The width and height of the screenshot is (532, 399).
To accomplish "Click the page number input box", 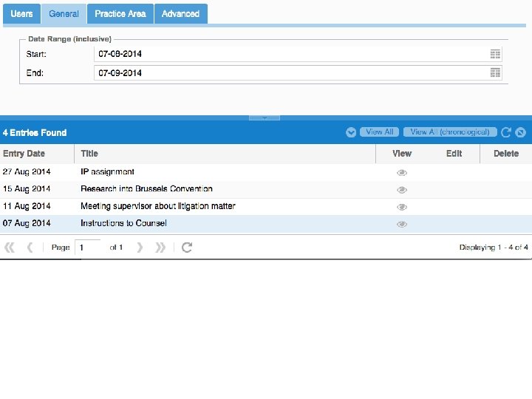I will (x=88, y=248).
